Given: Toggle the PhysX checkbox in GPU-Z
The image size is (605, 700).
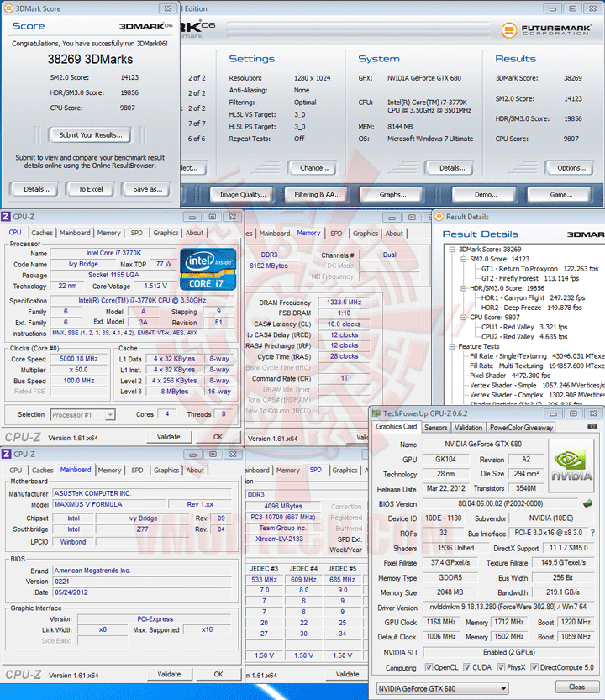Looking at the screenshot, I should [501, 667].
